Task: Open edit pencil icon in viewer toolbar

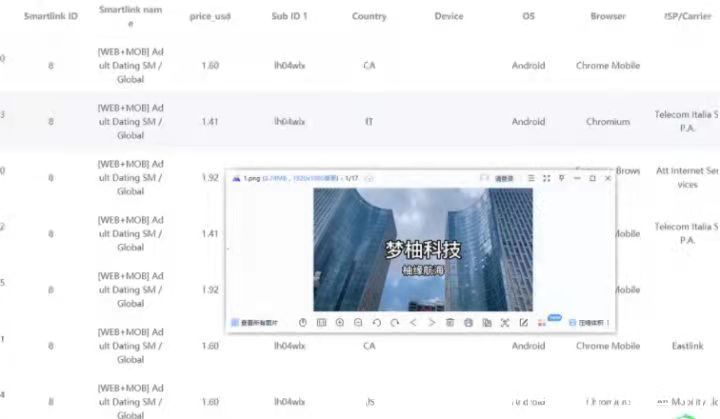Action: 523,323
